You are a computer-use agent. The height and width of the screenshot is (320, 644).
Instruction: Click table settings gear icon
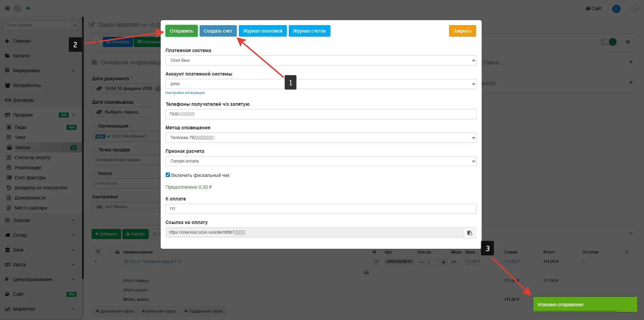point(98,252)
